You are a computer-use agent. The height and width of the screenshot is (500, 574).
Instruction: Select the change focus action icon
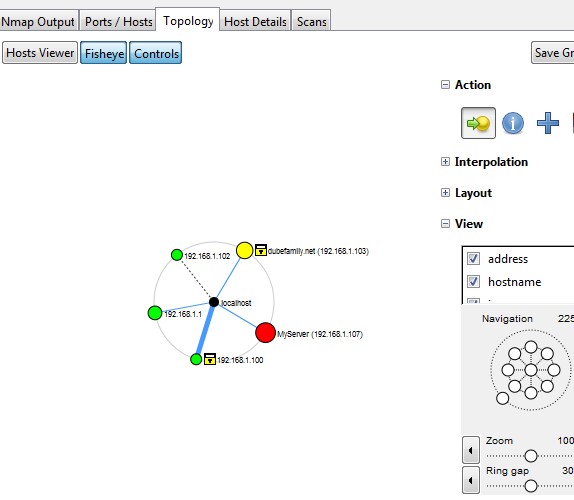coord(478,123)
